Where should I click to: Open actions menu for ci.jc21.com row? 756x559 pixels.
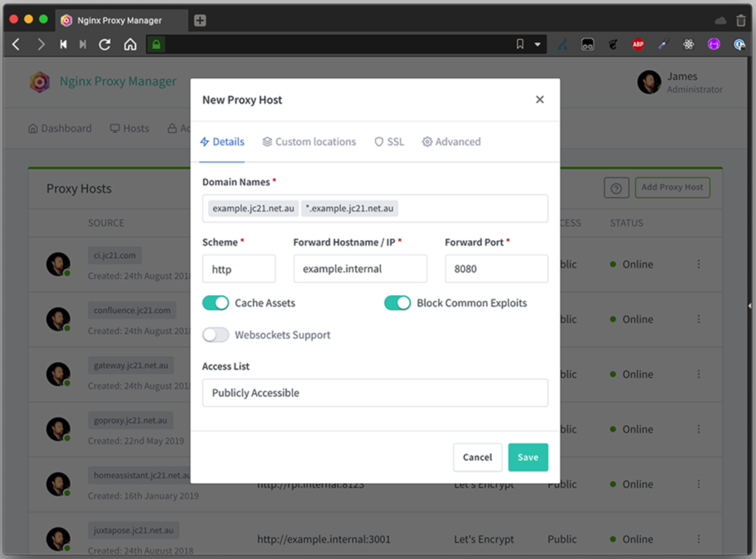point(699,264)
